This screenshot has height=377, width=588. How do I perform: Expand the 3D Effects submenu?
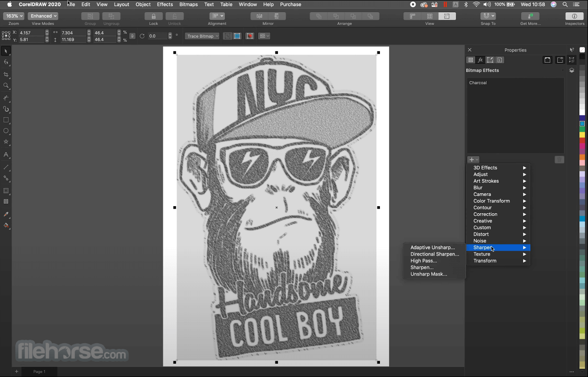[498, 168]
